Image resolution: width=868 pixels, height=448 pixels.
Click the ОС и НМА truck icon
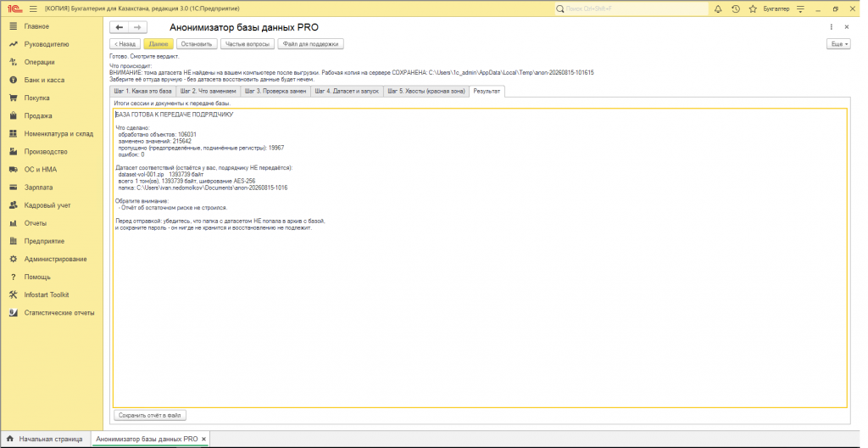pyautogui.click(x=14, y=170)
